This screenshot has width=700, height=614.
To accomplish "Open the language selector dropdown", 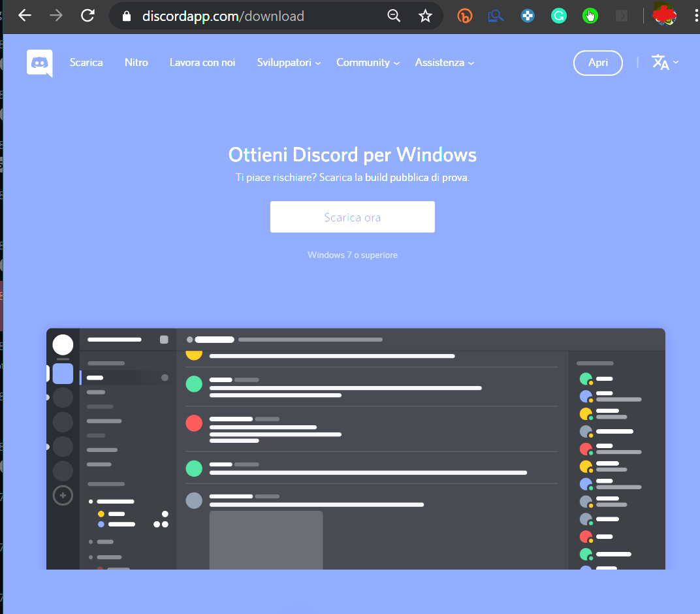I will coord(665,63).
